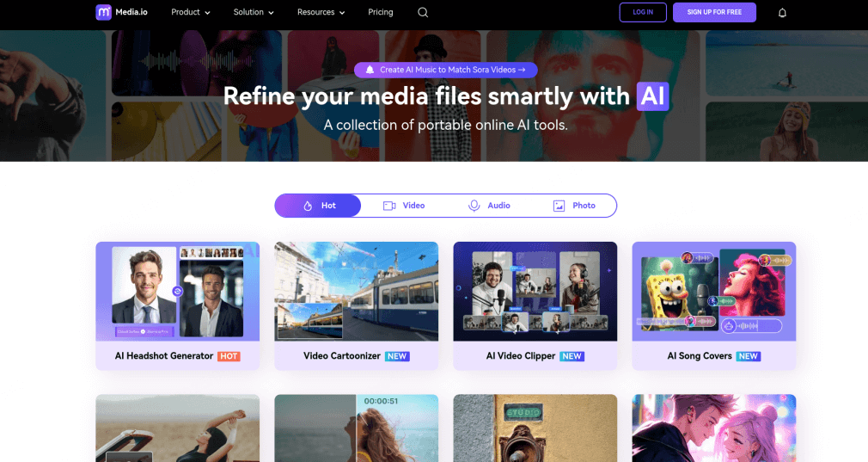Screen dimensions: 868x462
Task: Switch to the Audio tab
Action: click(489, 206)
